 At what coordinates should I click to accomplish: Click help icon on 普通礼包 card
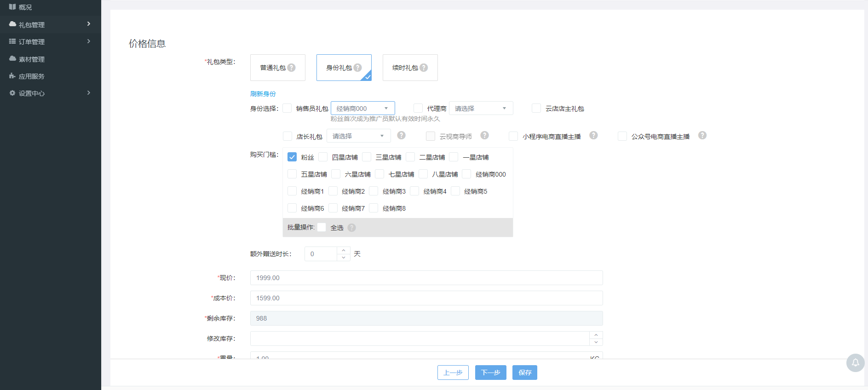(x=291, y=68)
